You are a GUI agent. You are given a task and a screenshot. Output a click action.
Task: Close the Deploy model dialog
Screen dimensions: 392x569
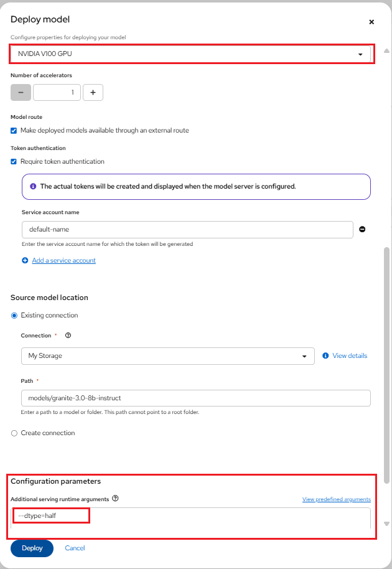point(371,22)
